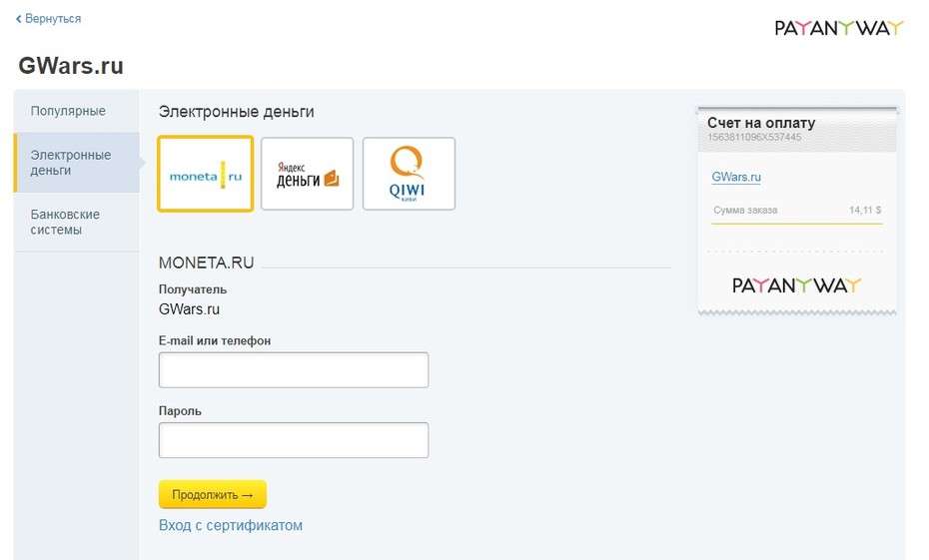Click the MONETA.RU section heading
929x560 pixels.
206,263
